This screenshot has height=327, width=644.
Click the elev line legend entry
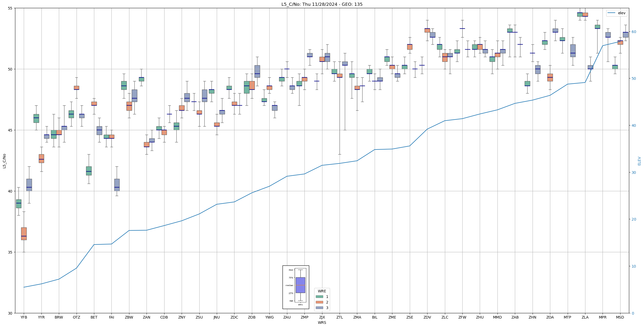coord(616,13)
